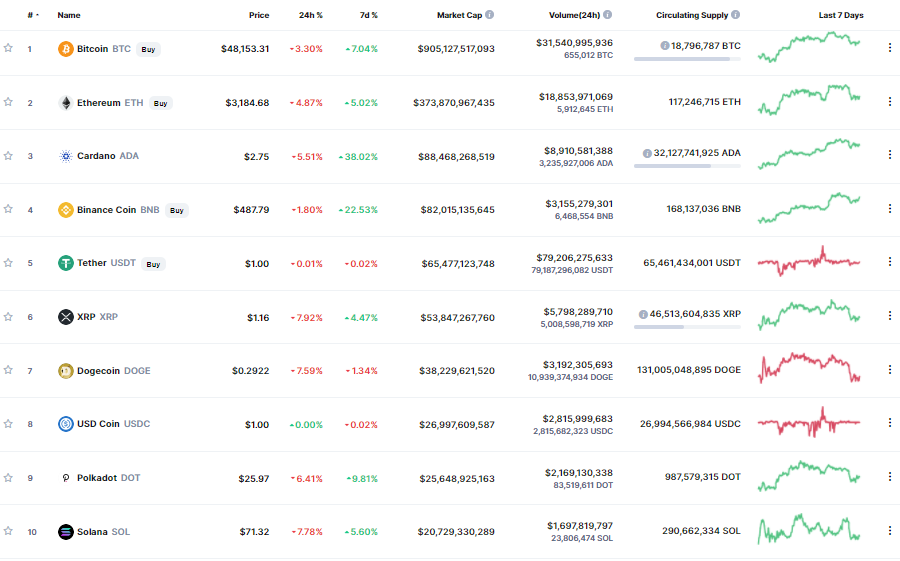
Task: Click Bitcoin circulating supply progress bar
Action: tap(687, 59)
